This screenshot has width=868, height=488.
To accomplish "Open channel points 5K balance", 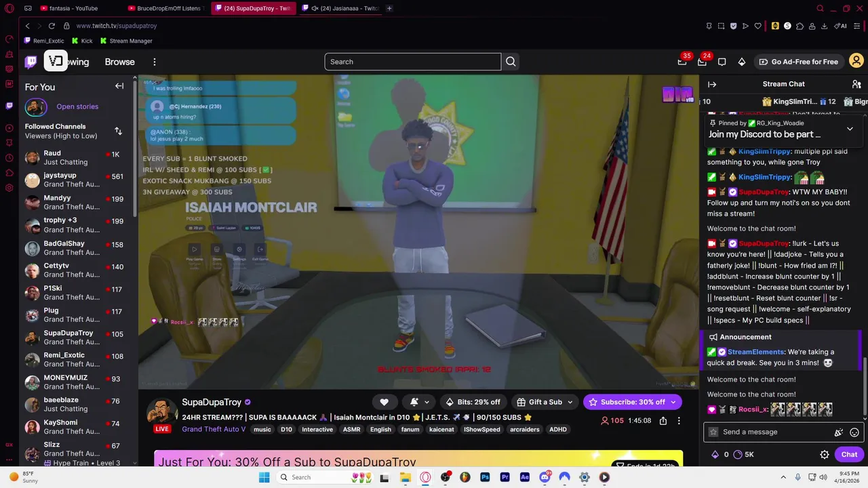I will 744,455.
